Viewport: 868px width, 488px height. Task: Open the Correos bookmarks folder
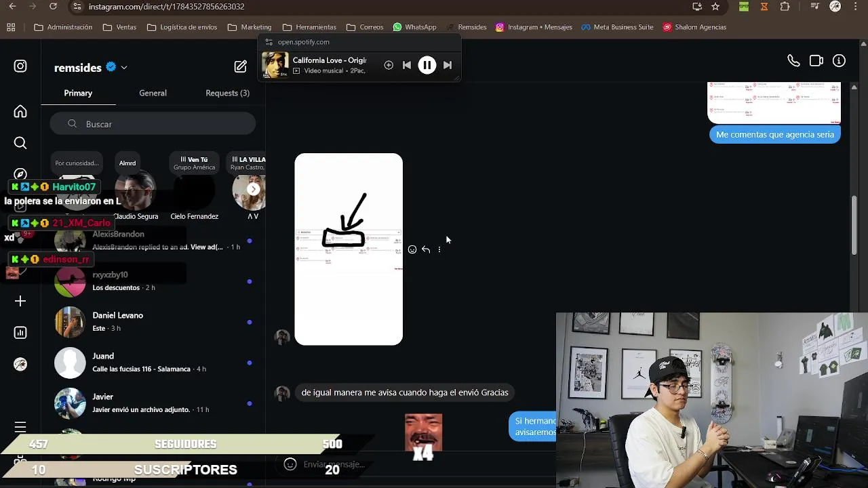[365, 27]
